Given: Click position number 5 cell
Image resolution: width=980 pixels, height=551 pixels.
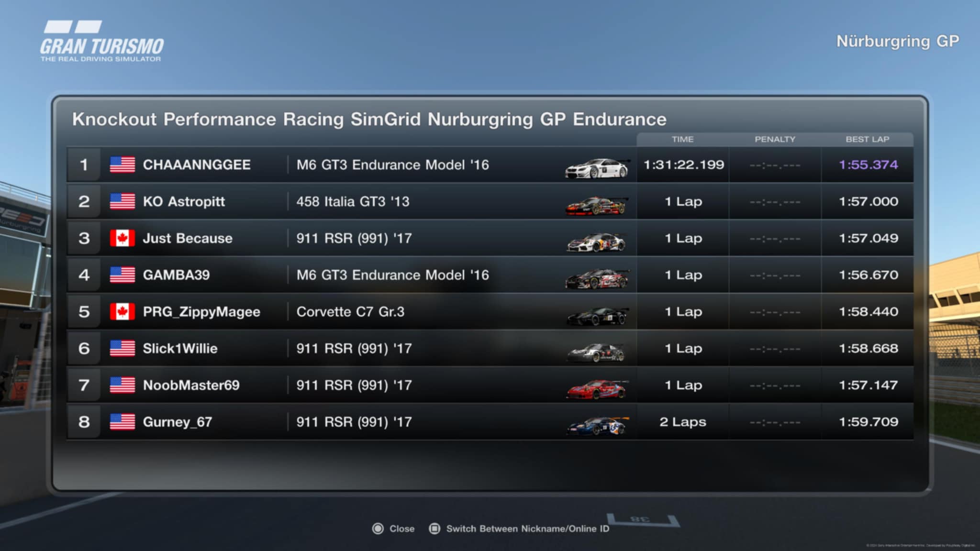Looking at the screenshot, I should 84,312.
